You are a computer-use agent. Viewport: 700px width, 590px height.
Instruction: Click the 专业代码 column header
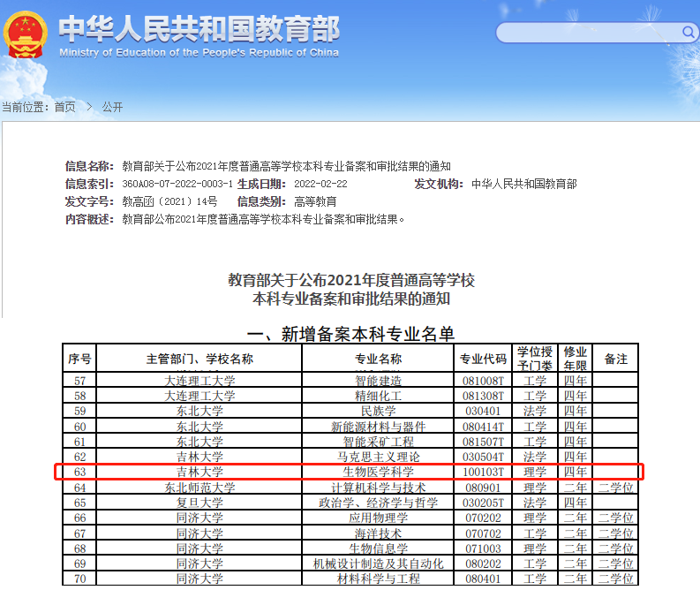pos(483,359)
